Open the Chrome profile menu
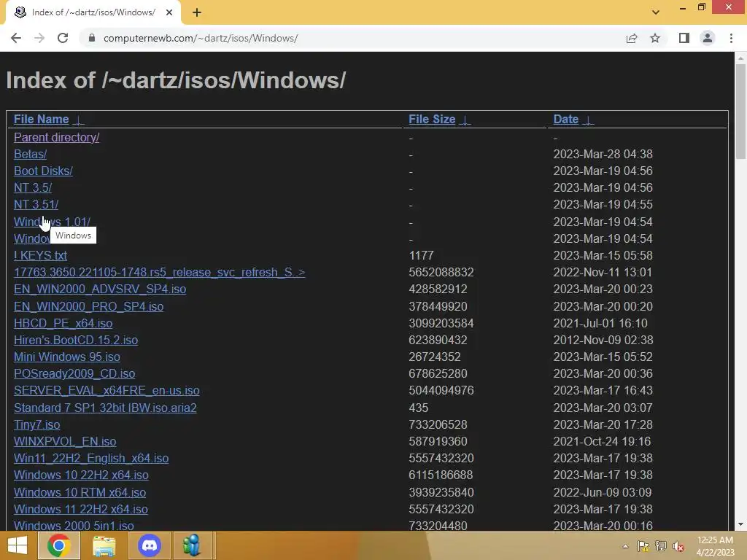747x560 pixels. (708, 38)
